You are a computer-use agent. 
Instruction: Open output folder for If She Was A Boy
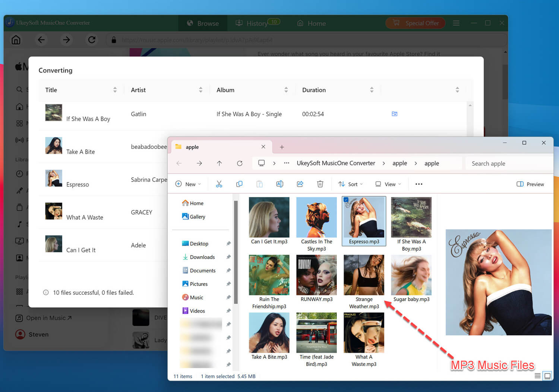pyautogui.click(x=394, y=114)
